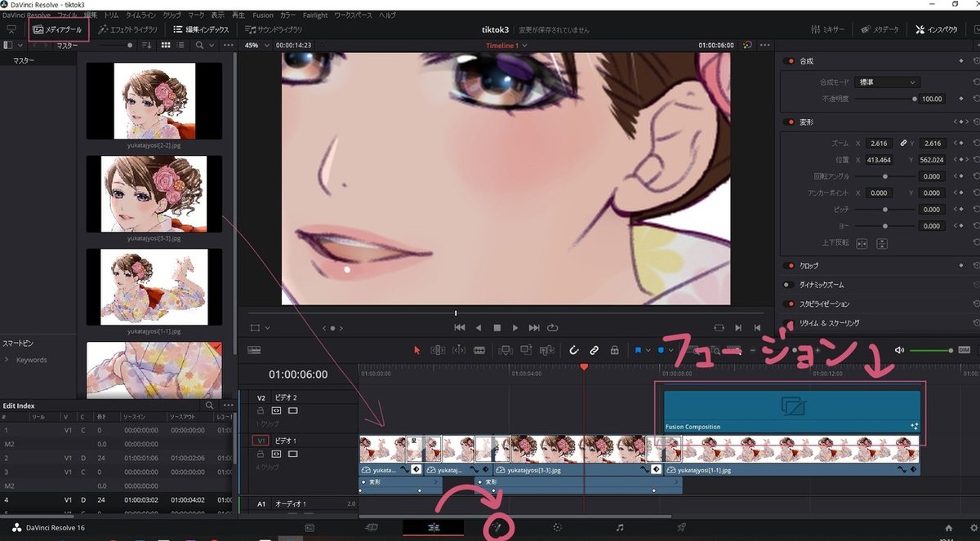The image size is (980, 541).
Task: Select the Fusion Composition clip
Action: pos(792,411)
